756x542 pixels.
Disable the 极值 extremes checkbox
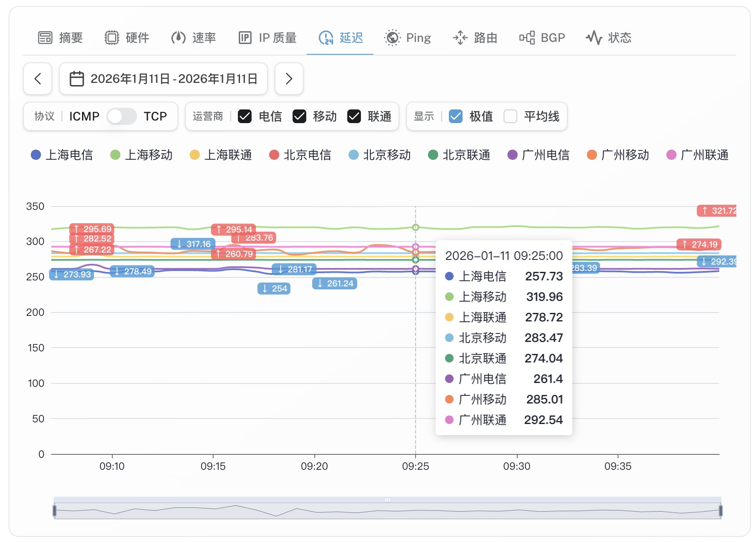tap(456, 116)
